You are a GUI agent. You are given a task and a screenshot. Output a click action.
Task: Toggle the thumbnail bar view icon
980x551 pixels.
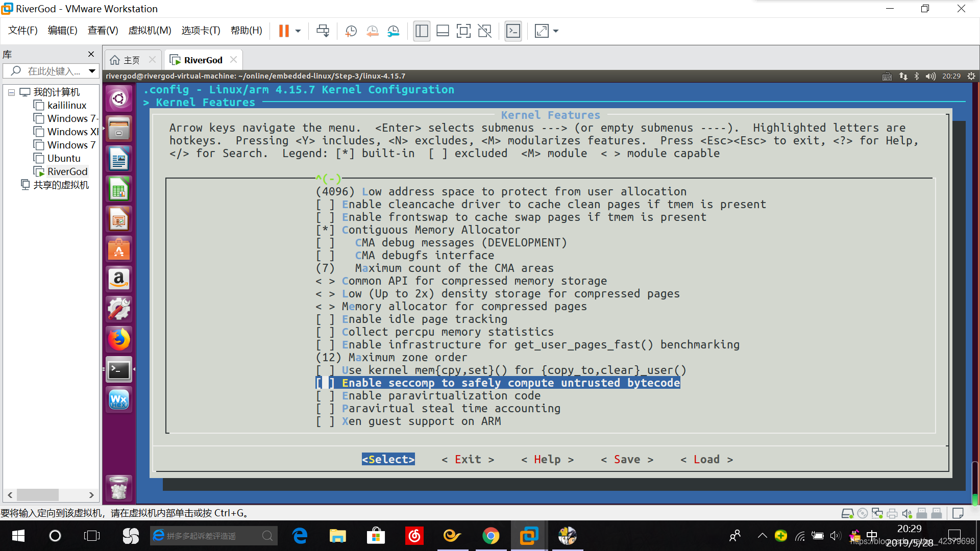click(443, 31)
